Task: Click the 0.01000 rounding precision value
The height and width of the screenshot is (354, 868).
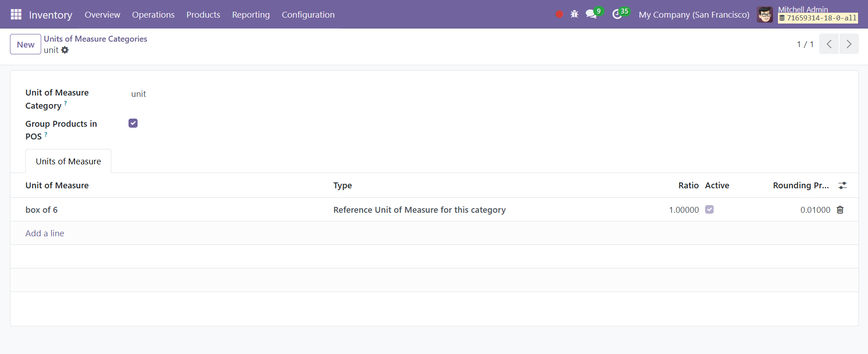Action: click(x=815, y=210)
